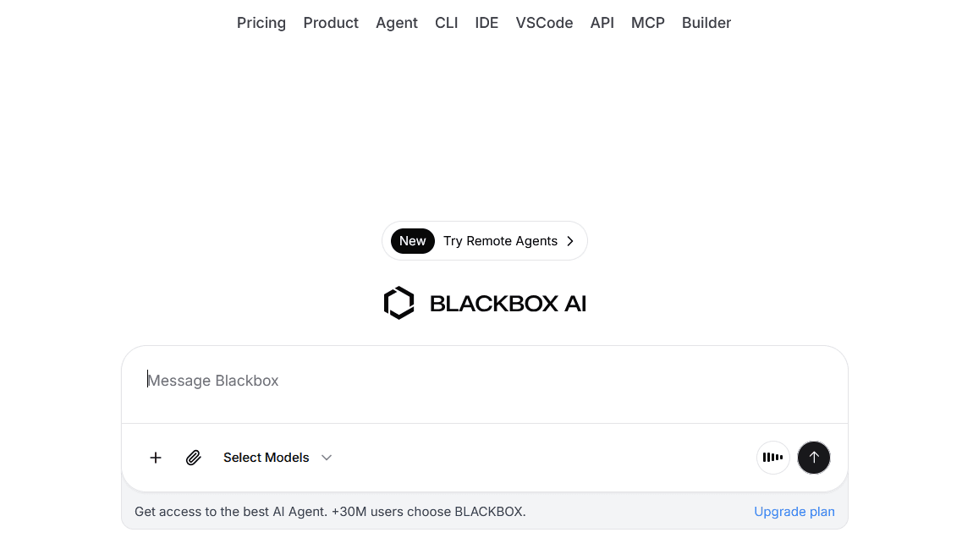Select the New badge on the banner

click(412, 241)
